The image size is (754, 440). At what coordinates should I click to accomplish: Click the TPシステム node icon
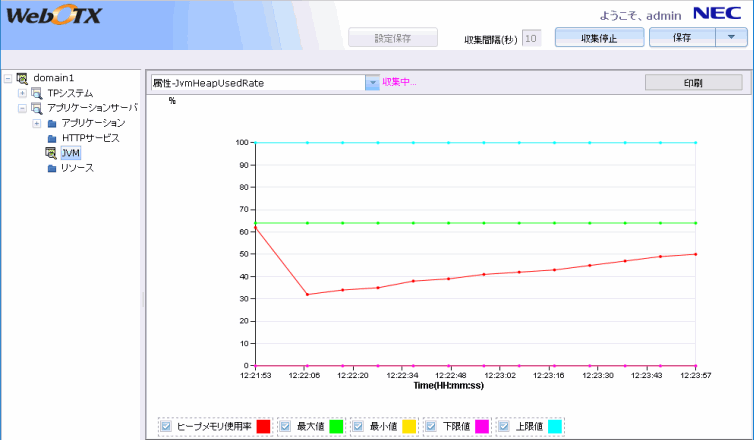coord(37,93)
